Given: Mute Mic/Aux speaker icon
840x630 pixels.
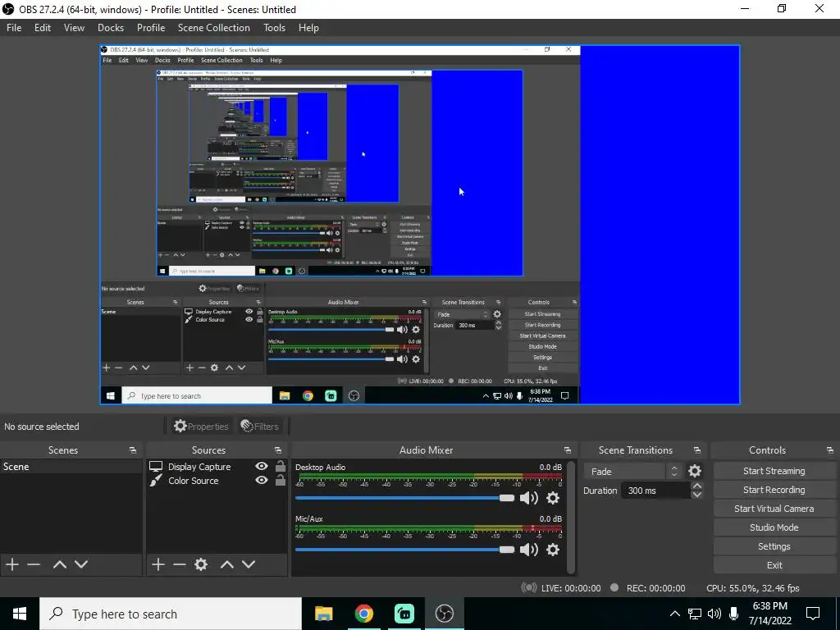Looking at the screenshot, I should pos(529,550).
